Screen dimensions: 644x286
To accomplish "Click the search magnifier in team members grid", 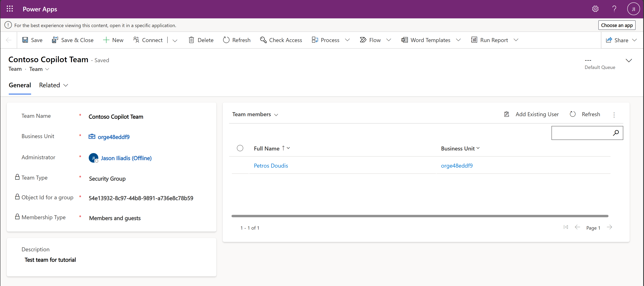I will [616, 133].
